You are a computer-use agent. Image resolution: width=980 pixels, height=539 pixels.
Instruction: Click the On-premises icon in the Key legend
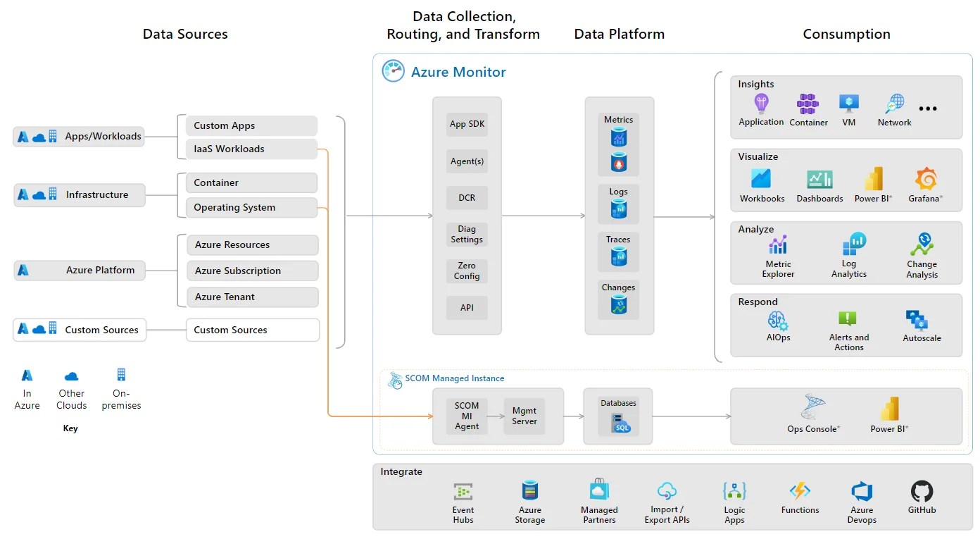pyautogui.click(x=121, y=376)
